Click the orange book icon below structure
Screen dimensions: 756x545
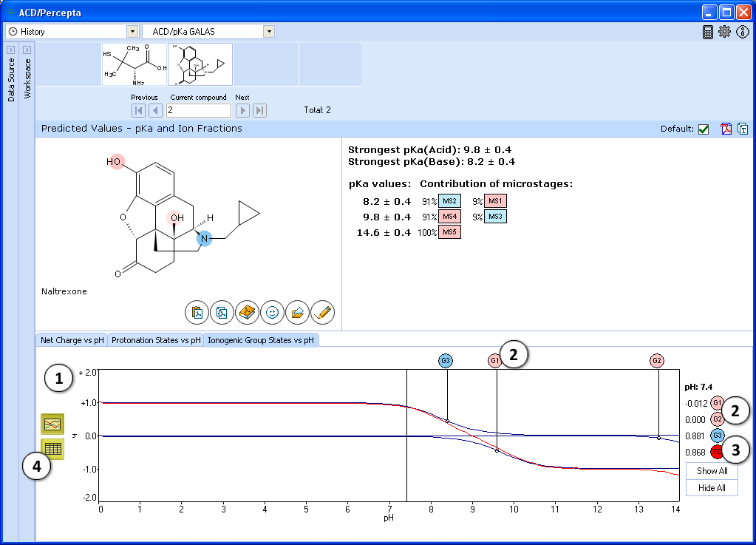[x=247, y=313]
